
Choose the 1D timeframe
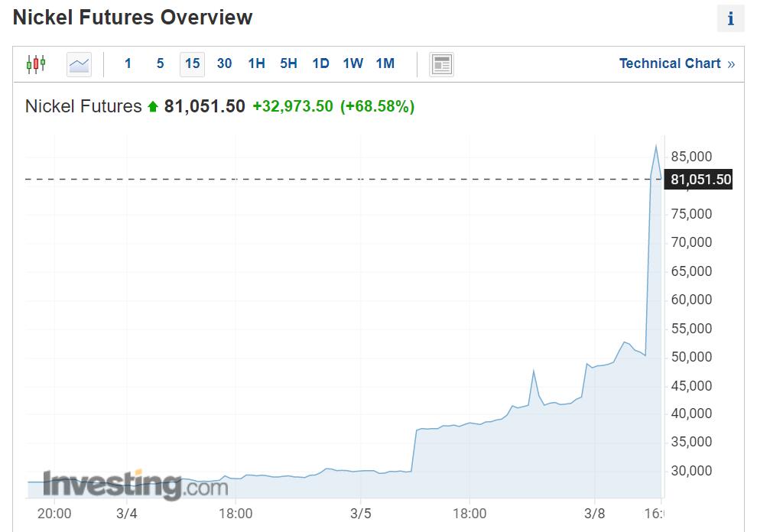point(320,64)
